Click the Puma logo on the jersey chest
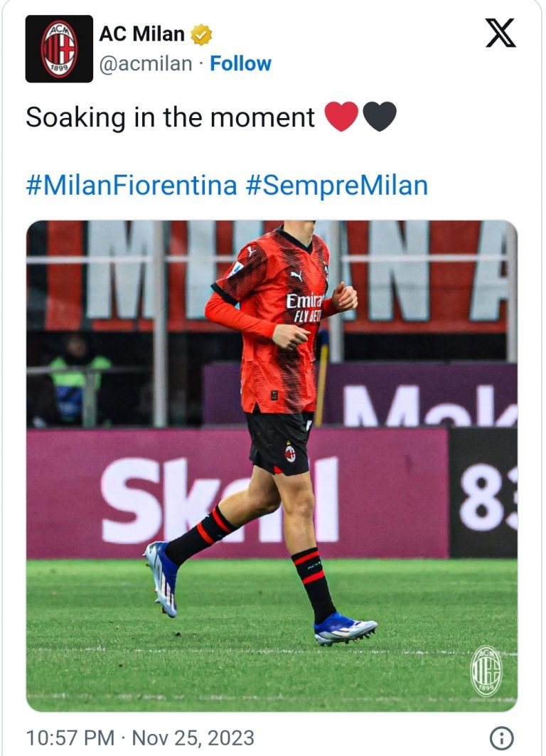The image size is (546, 756). click(296, 275)
